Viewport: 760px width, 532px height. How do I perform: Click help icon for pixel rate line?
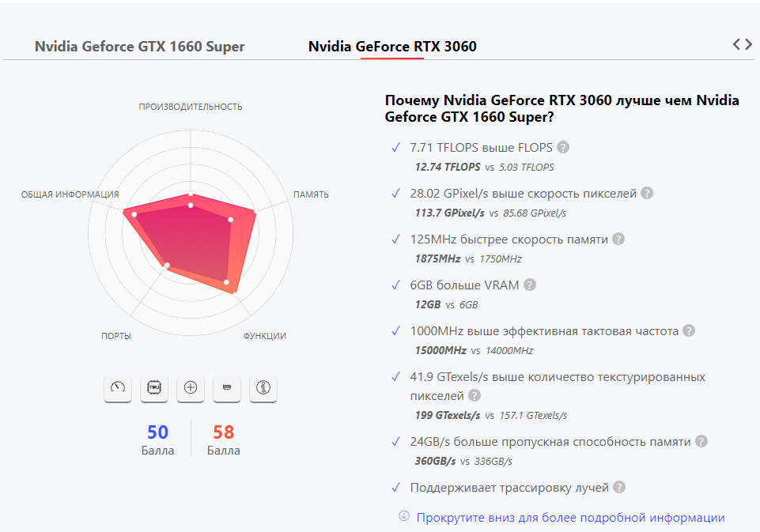click(647, 194)
